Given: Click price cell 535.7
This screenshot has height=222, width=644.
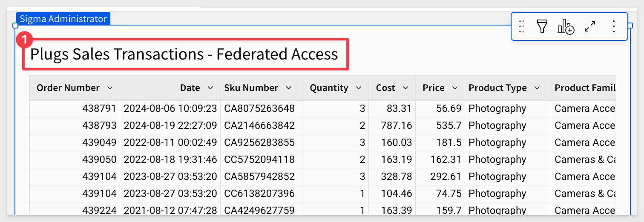Looking at the screenshot, I should pos(440,125).
